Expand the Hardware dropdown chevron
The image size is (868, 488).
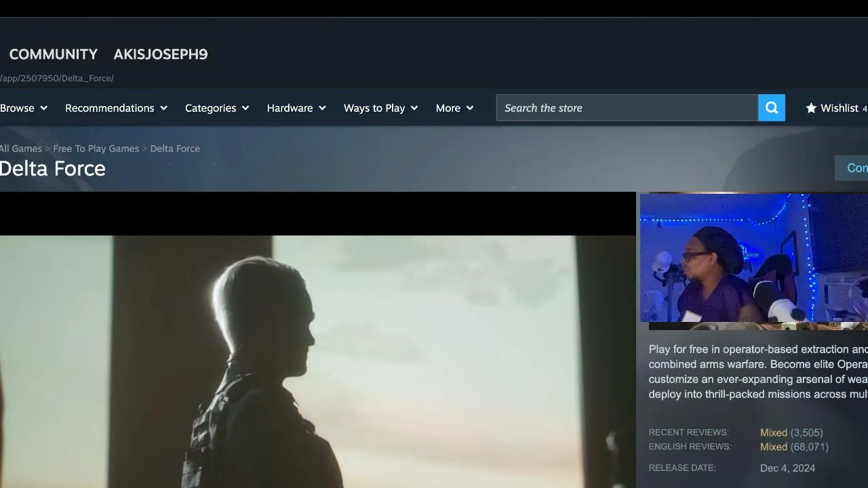point(322,108)
